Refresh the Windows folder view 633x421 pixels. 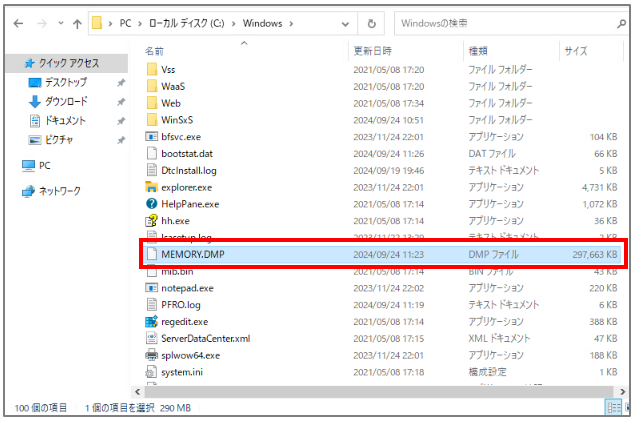pos(371,23)
